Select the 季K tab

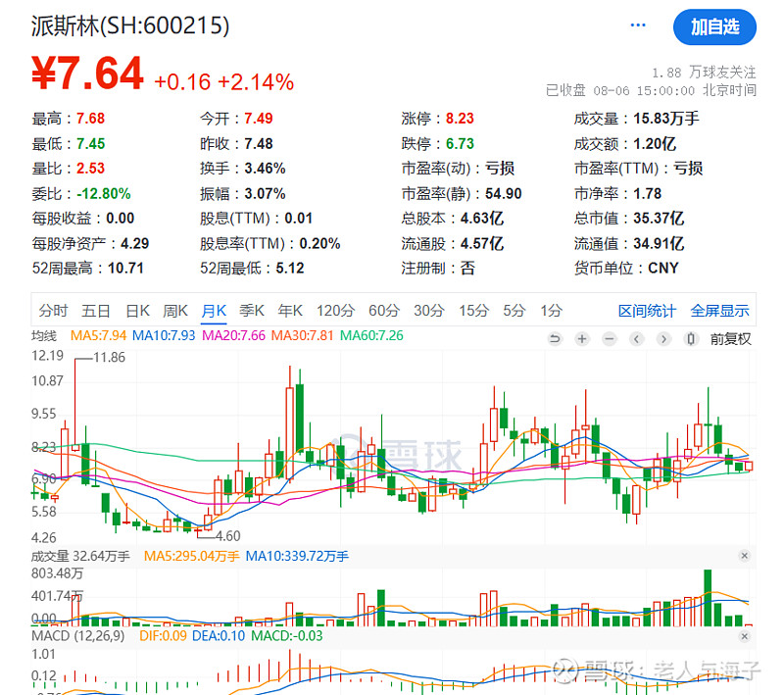(252, 311)
